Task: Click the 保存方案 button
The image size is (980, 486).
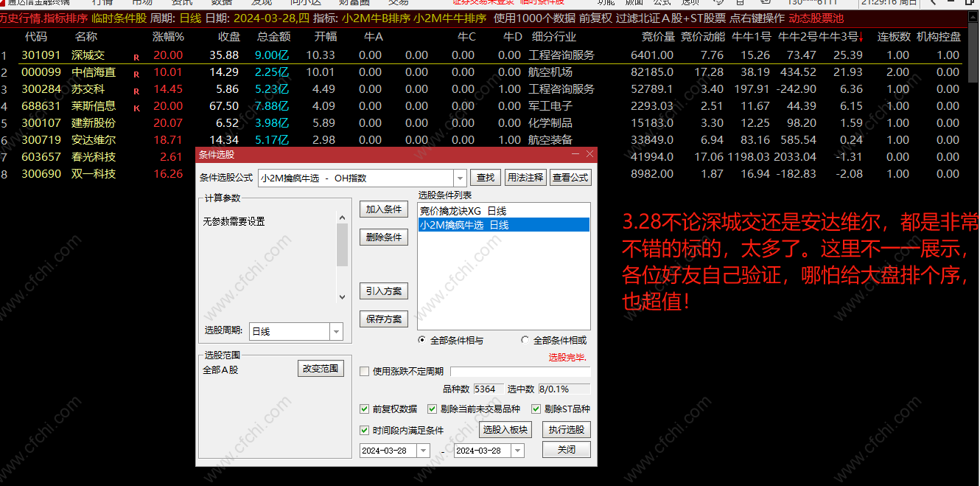Action: pos(384,319)
